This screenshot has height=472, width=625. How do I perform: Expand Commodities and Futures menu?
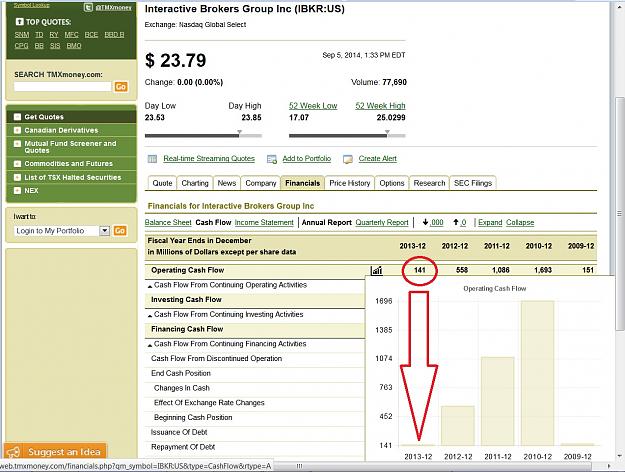[17, 164]
